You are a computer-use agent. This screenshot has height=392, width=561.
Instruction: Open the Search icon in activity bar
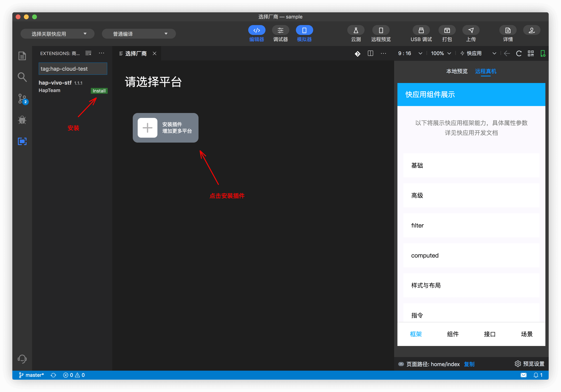coord(22,77)
